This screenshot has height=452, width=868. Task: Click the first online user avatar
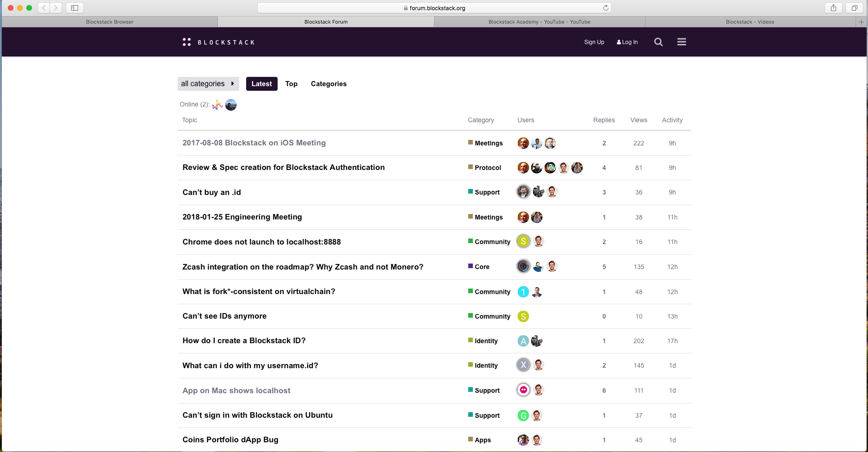(x=217, y=105)
